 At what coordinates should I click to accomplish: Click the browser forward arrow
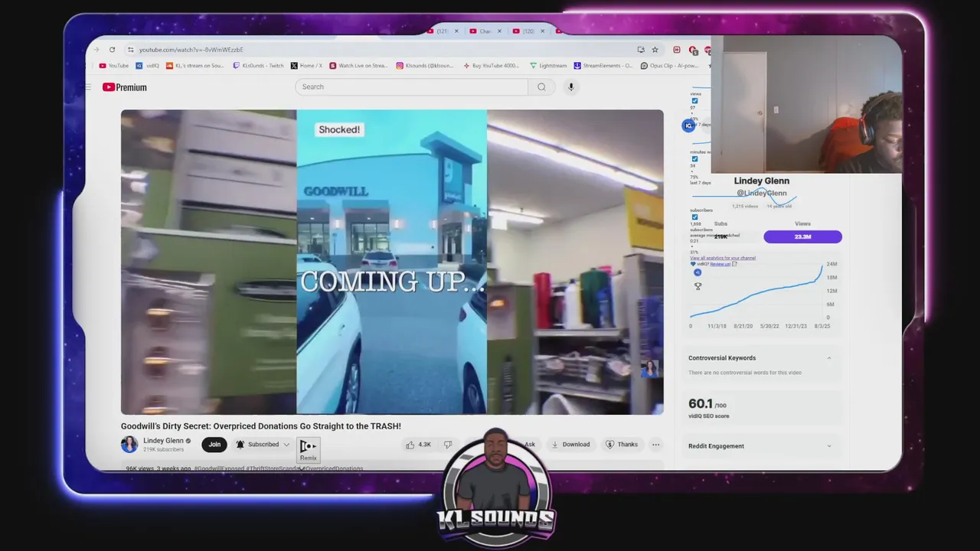tap(96, 50)
